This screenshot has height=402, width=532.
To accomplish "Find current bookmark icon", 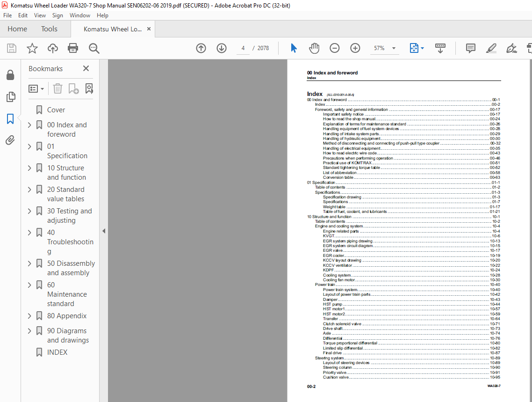I will [89, 88].
